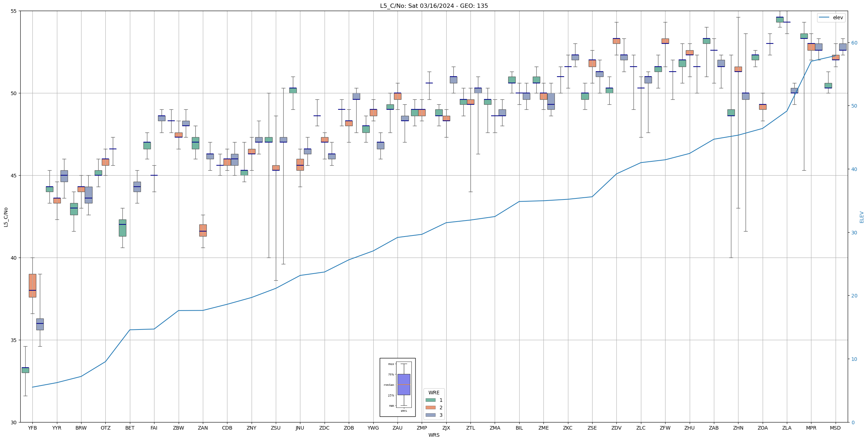
Task: Click the CDB x-axis label
Action: tap(227, 428)
